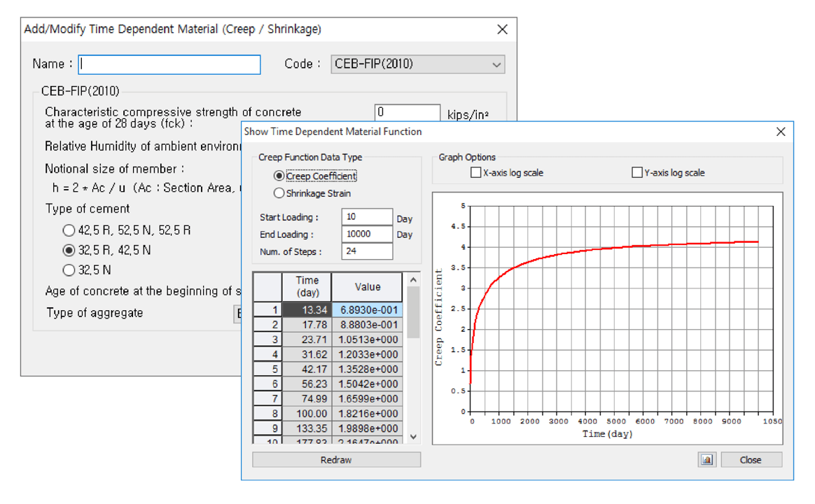Screen dimensions: 815x504
Task: Close the Add/Modify Time Dependent Material window
Action: tap(502, 29)
